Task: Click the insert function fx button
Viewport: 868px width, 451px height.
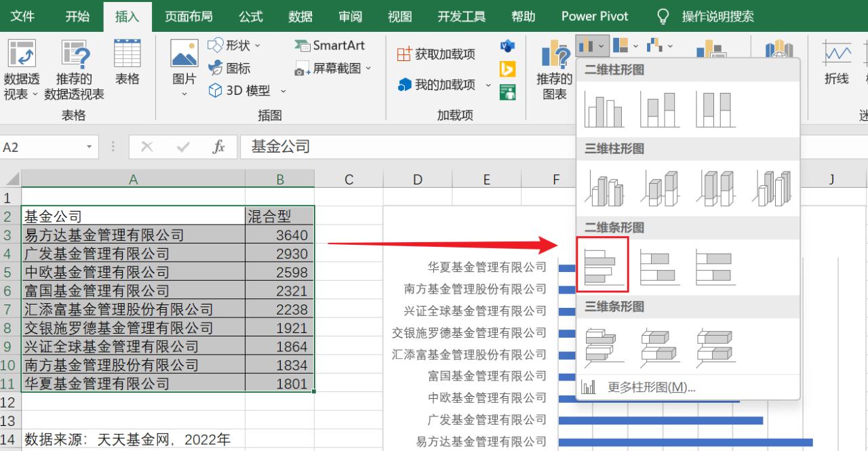Action: click(x=218, y=147)
